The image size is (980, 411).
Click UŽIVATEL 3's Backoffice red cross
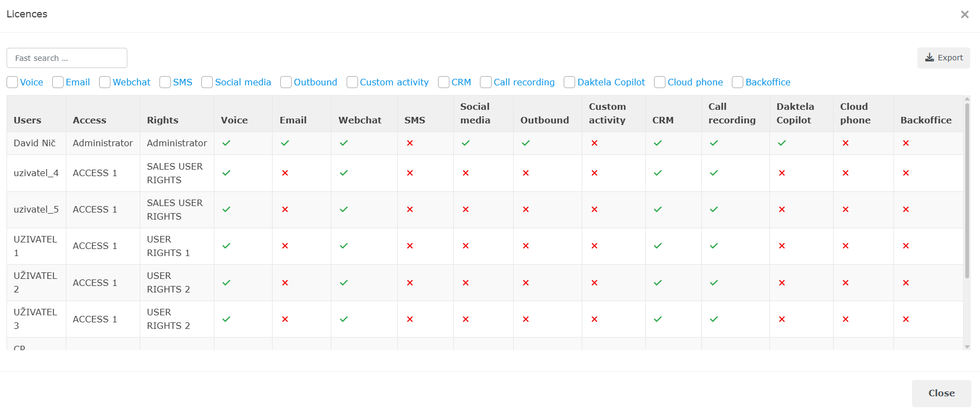click(x=906, y=319)
